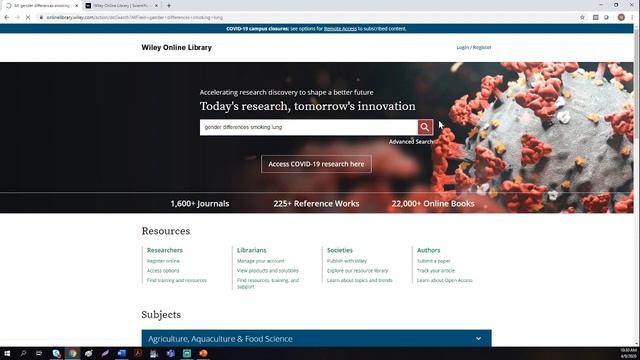Close the Wiley Online Library tab
Viewport: 640px width, 360px height.
click(156, 6)
